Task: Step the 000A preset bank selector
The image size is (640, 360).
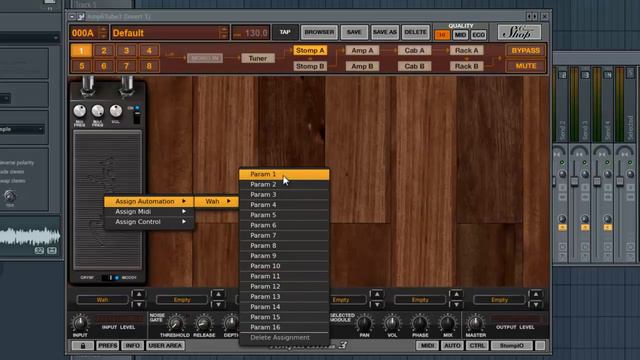Action: (104, 33)
